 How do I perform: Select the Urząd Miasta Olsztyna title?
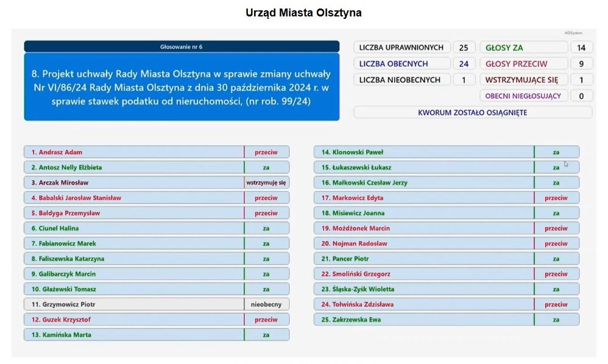click(303, 13)
